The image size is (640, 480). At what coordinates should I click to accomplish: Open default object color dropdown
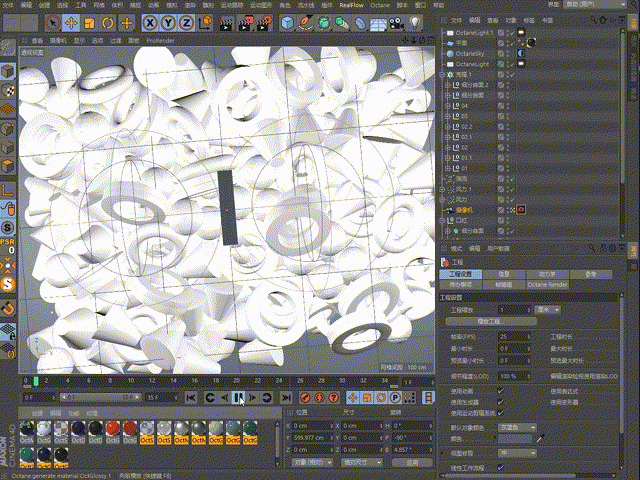pos(518,427)
